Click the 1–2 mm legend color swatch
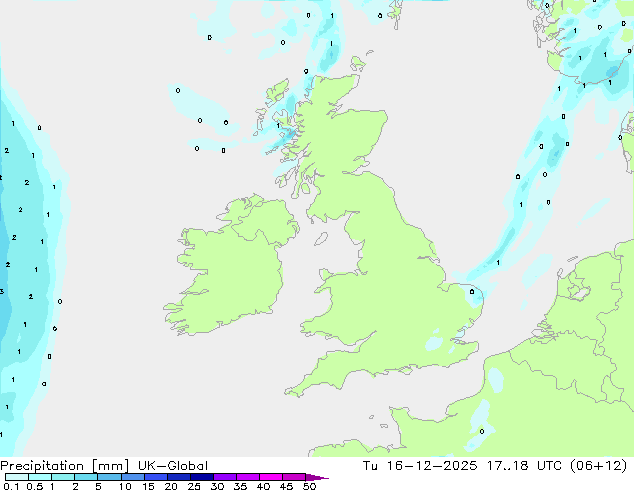The width and height of the screenshot is (634, 490). click(x=63, y=477)
